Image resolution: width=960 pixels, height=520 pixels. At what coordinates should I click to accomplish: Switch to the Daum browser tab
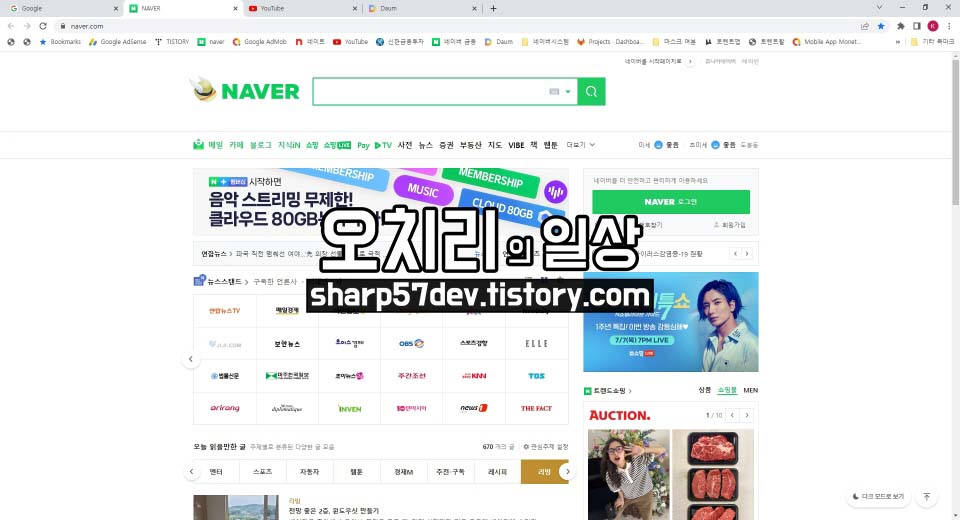(x=420, y=9)
